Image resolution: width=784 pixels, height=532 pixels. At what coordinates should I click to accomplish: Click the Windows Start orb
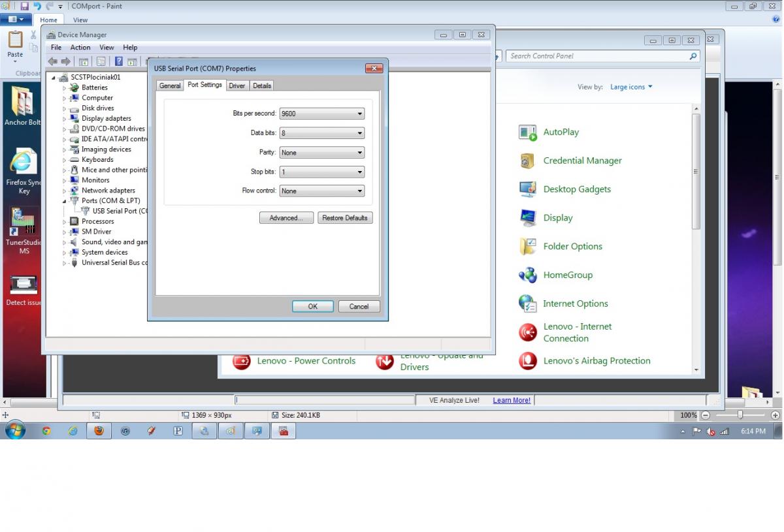point(15,431)
